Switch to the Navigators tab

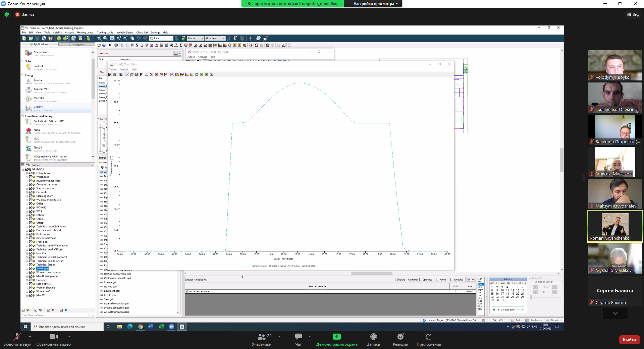tap(76, 45)
